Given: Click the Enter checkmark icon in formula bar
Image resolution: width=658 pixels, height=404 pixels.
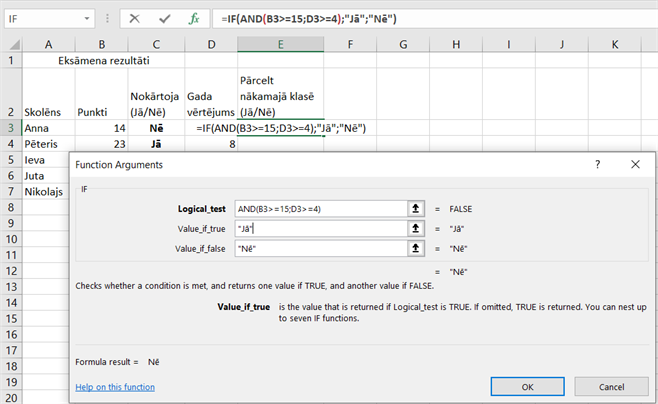Looking at the screenshot, I should click(x=164, y=18).
